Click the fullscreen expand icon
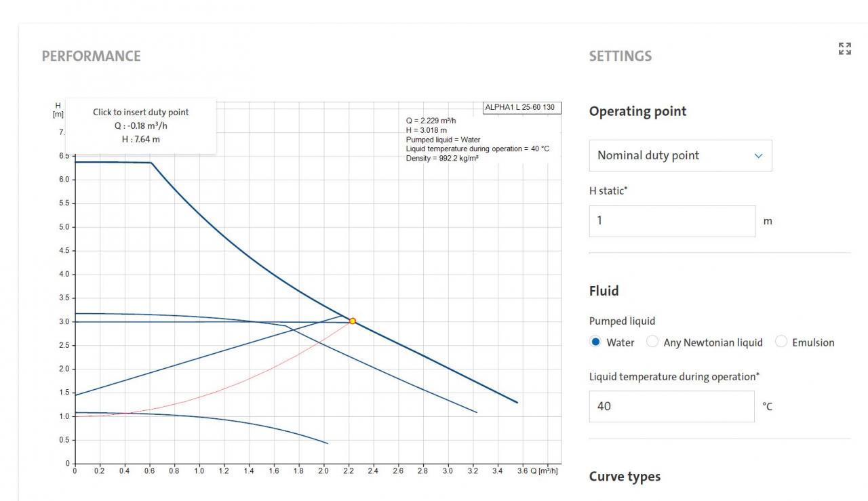The height and width of the screenshot is (501, 868). (844, 49)
